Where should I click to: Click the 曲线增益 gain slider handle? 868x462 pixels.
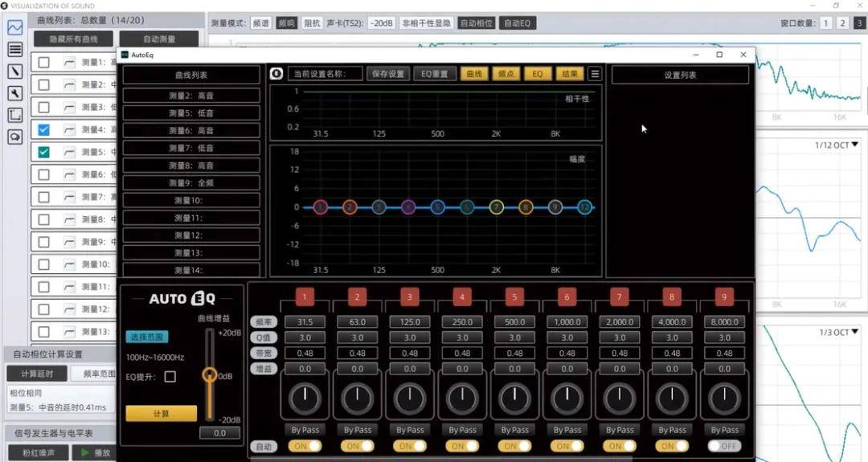click(x=210, y=375)
